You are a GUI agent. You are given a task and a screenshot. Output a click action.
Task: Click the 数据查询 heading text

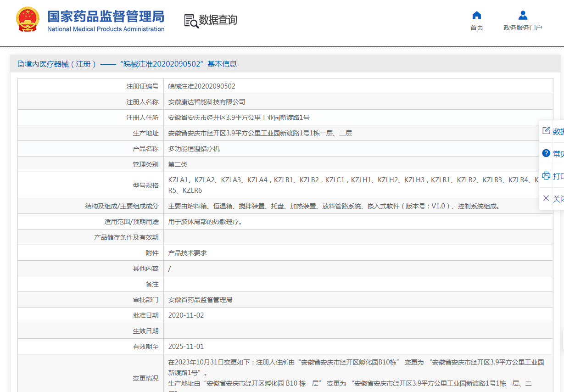[x=218, y=20]
